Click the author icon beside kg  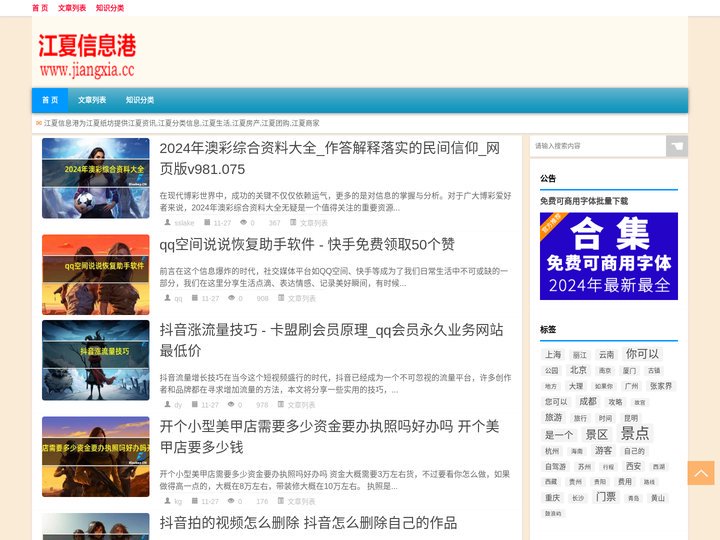click(168, 501)
